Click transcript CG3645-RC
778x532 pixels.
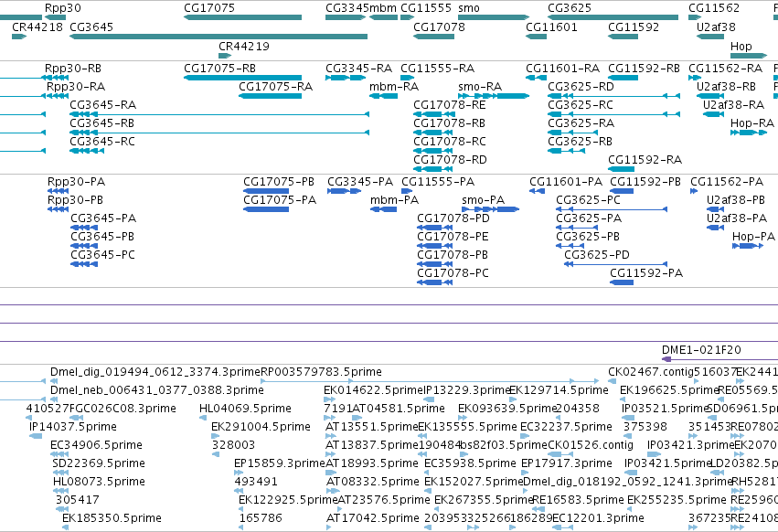87,151
